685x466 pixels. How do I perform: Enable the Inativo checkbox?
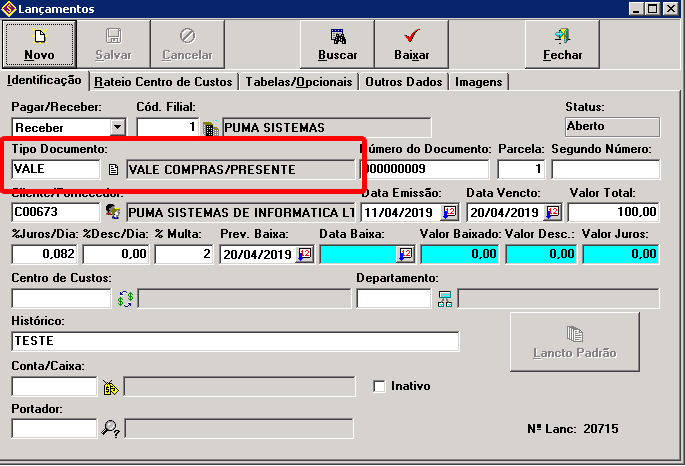point(379,386)
